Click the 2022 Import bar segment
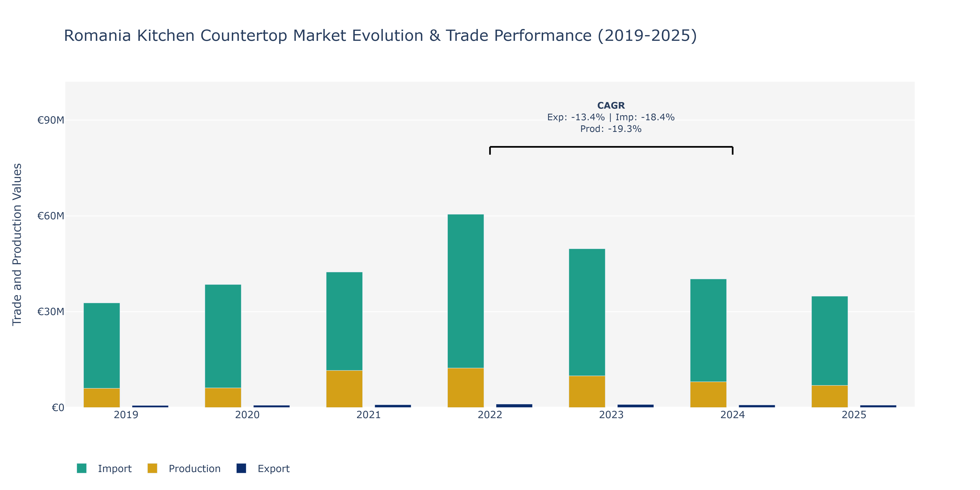This screenshot has width=980, height=490. (466, 291)
